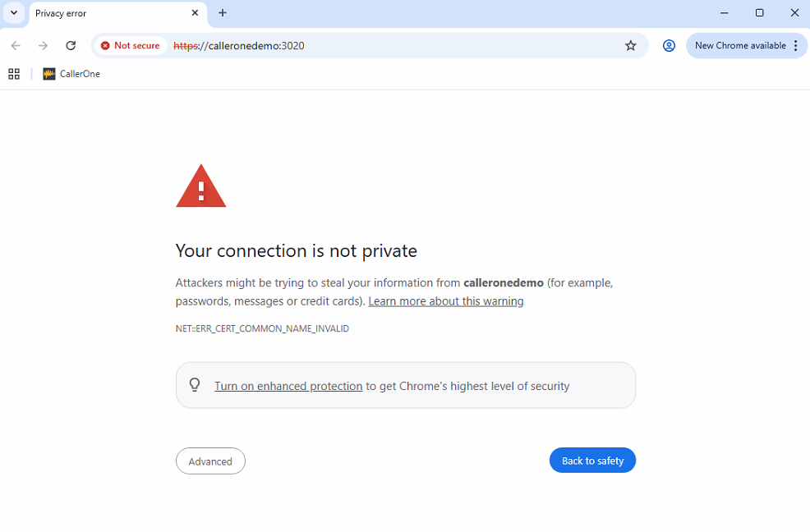Click the Back to safety button
Image resolution: width=810 pixels, height=532 pixels.
coord(592,461)
